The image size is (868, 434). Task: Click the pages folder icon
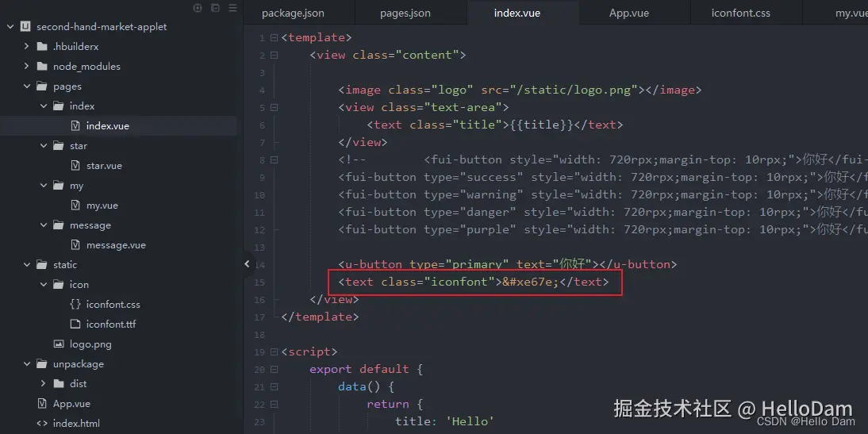tap(42, 86)
